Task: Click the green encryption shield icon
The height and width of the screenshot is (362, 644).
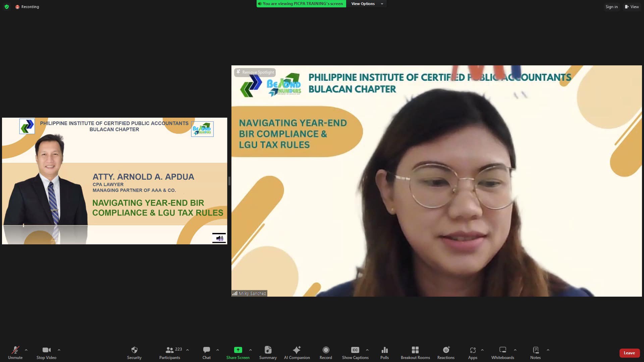Action: (7, 7)
